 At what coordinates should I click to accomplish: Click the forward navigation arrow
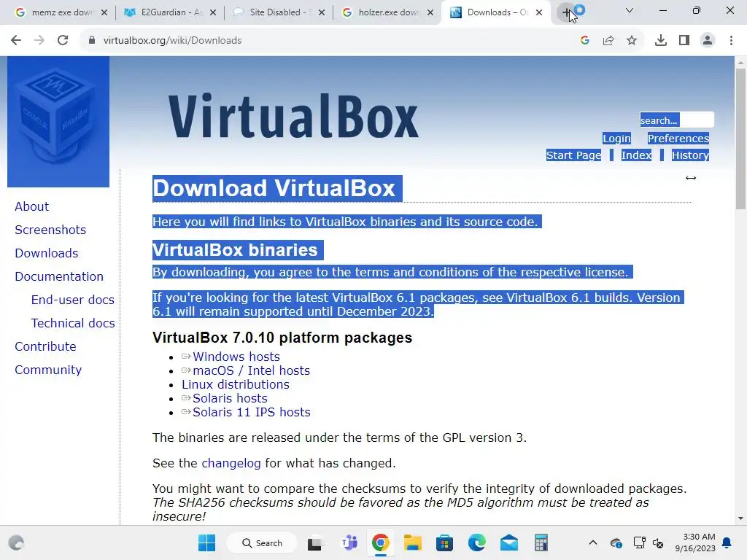point(39,41)
